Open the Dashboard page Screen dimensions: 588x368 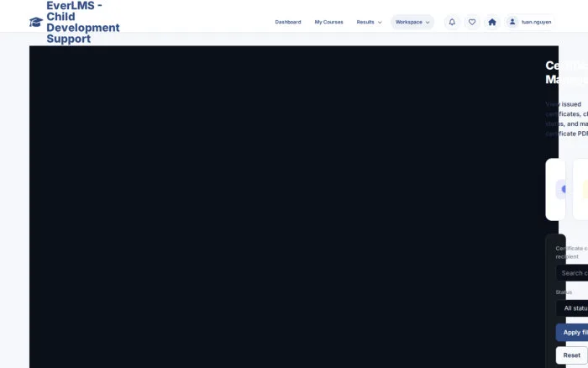[x=288, y=22]
